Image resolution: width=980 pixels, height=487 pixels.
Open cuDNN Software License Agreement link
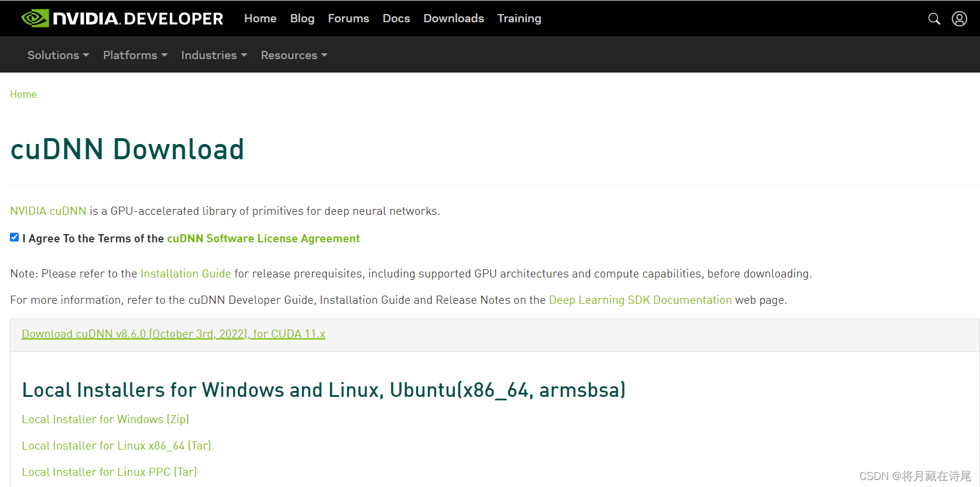point(263,238)
